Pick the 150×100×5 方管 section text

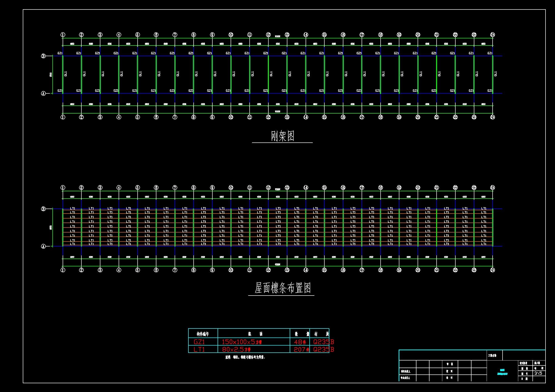tap(242, 342)
